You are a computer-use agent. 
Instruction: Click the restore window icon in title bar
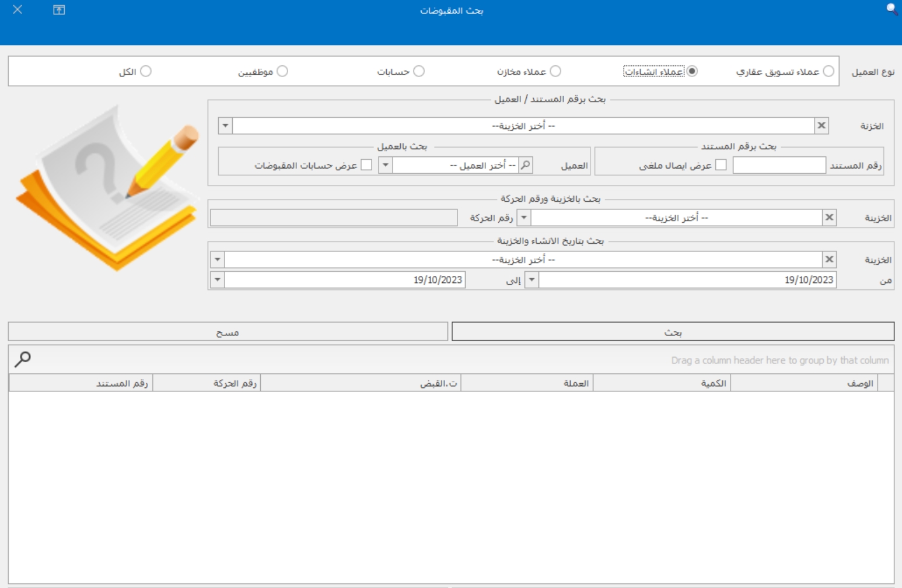[59, 10]
